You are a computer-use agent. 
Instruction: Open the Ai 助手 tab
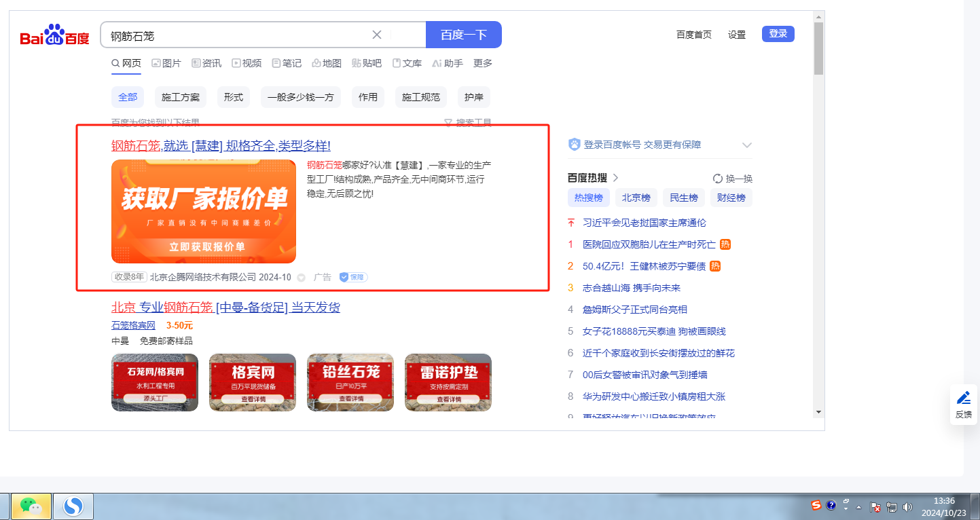[448, 63]
